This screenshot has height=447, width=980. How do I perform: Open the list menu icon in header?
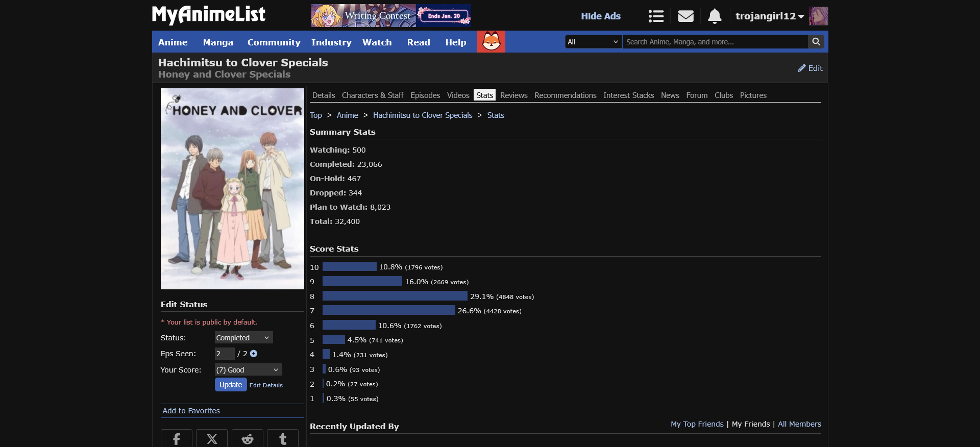[x=656, y=16]
